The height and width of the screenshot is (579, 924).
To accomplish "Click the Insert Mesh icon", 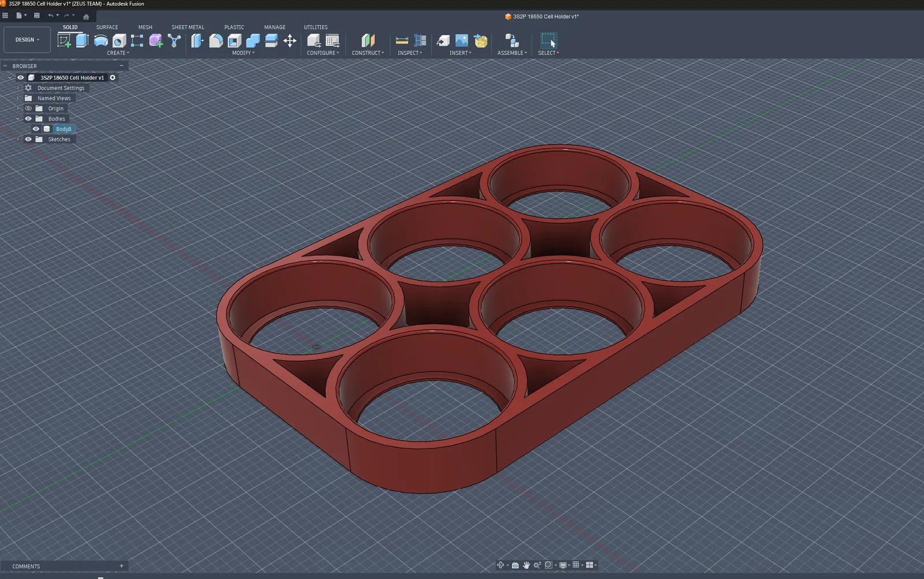I will point(480,40).
